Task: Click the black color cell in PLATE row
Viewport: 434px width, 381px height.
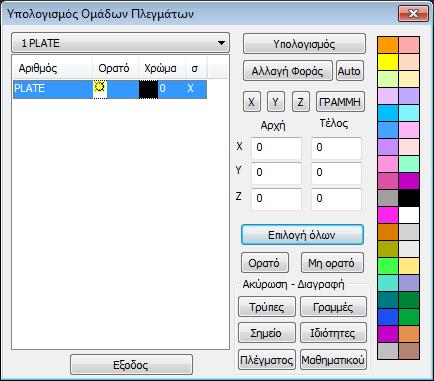Action: [x=148, y=89]
